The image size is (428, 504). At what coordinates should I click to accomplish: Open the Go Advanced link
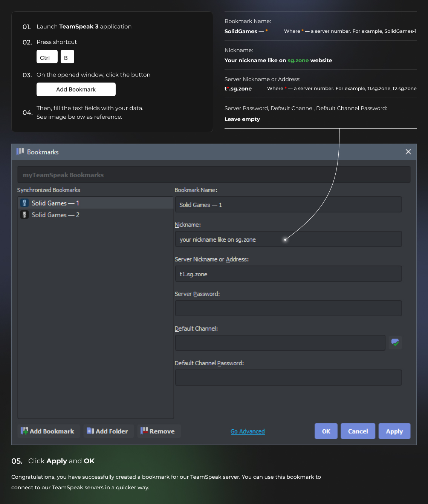[x=248, y=431]
